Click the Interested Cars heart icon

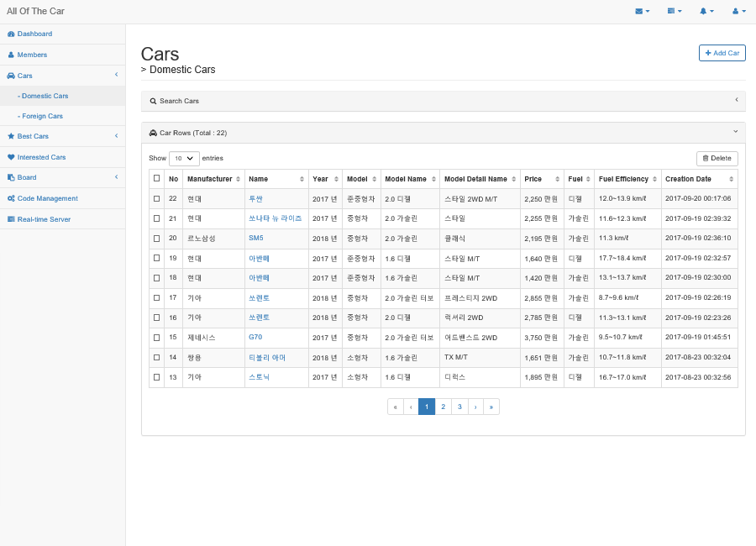11,157
